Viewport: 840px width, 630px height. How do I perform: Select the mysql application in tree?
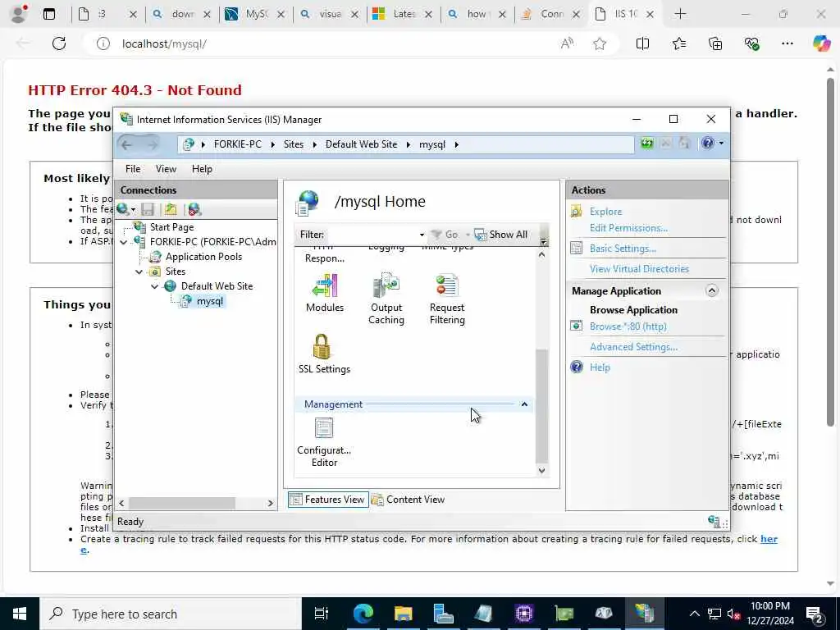(209, 301)
